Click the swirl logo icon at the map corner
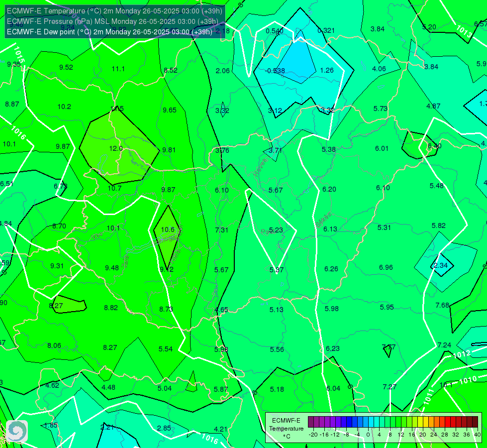Image resolution: width=487 pixels, height=448 pixels. coord(17,431)
